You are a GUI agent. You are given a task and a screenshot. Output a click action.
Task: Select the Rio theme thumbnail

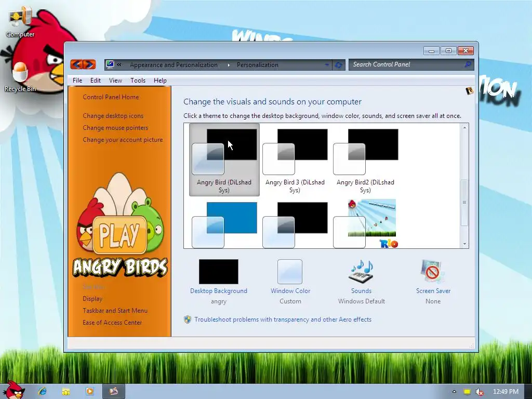365,224
